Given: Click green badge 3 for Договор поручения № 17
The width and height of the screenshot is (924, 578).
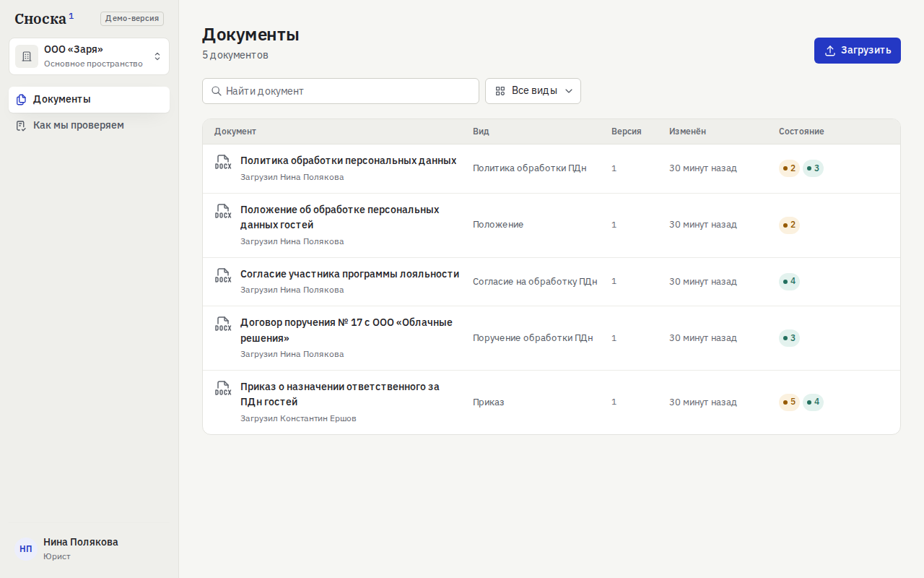Looking at the screenshot, I should tap(789, 338).
